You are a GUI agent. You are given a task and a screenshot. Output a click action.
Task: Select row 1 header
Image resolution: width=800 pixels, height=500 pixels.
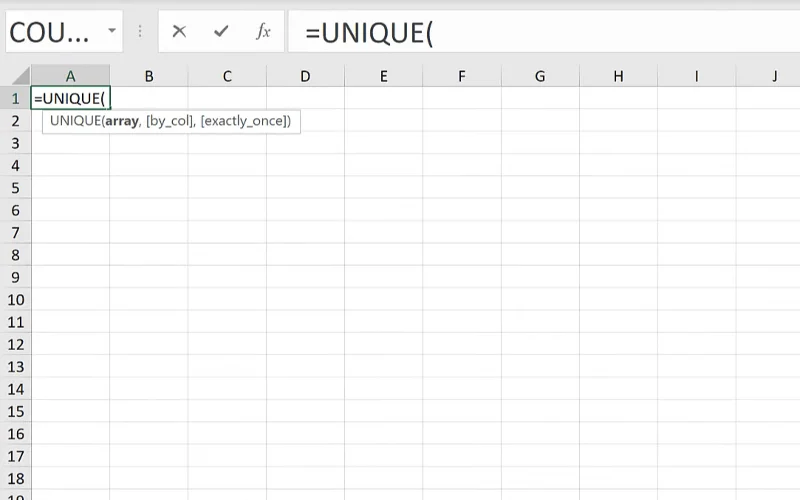15,98
